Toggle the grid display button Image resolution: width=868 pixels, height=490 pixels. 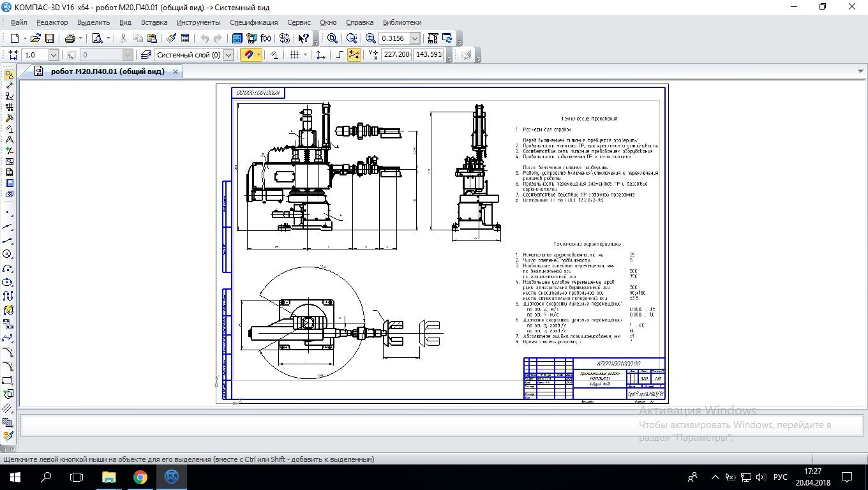pos(294,55)
